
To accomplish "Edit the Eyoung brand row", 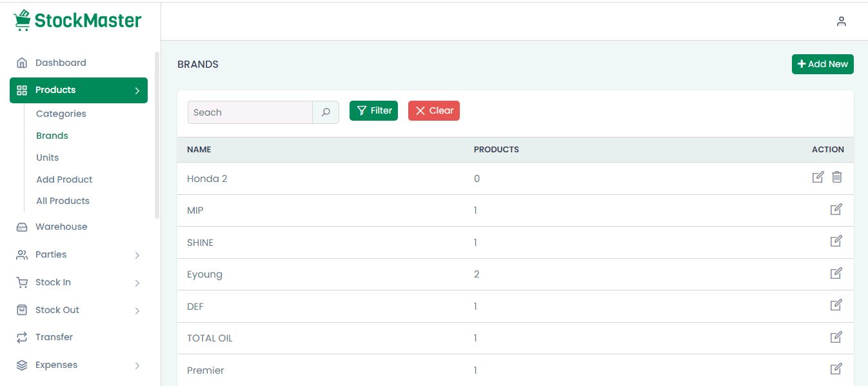I will click(x=836, y=273).
